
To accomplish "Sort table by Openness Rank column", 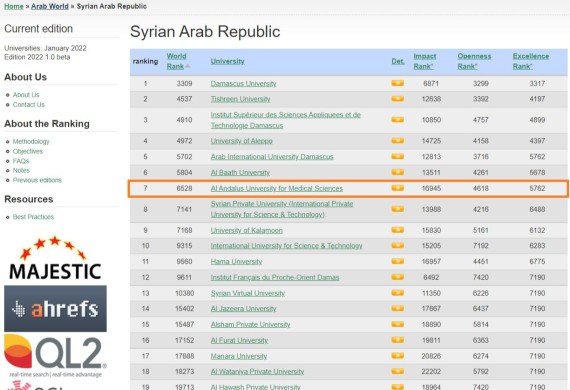I will click(474, 61).
